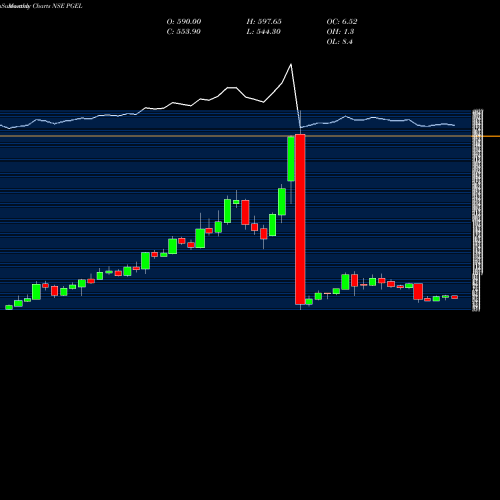Click the price axis labels strip on the right
500x500 pixels.
pos(477,210)
